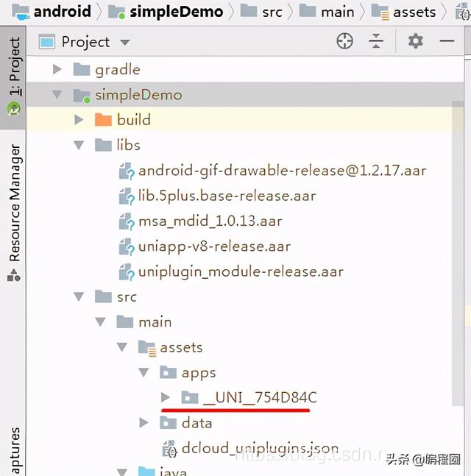Open the Project view type dropdown
The image size is (471, 476).
(x=125, y=42)
